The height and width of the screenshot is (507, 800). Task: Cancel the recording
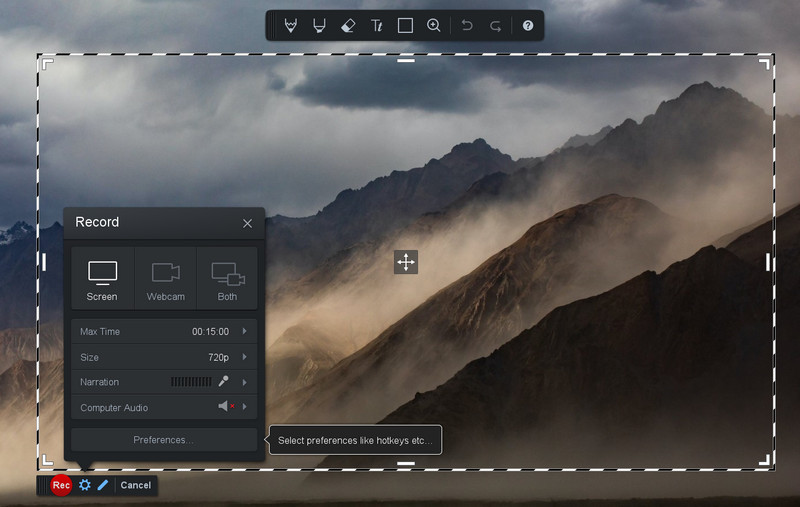tap(136, 485)
